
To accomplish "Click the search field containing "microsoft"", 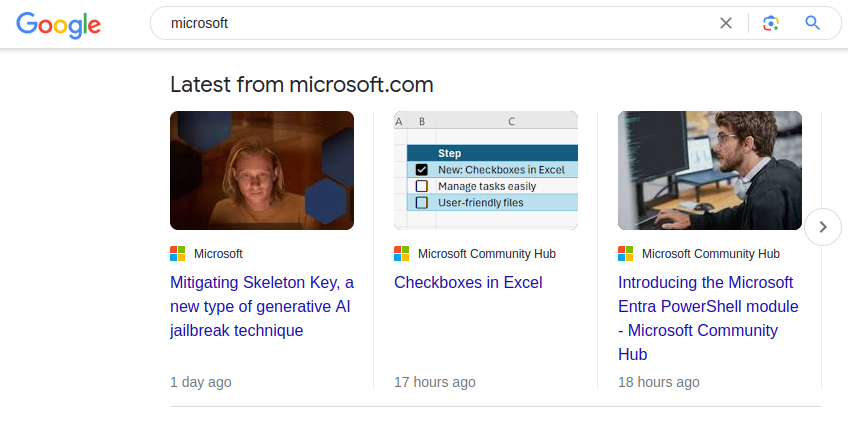I will pos(430,23).
